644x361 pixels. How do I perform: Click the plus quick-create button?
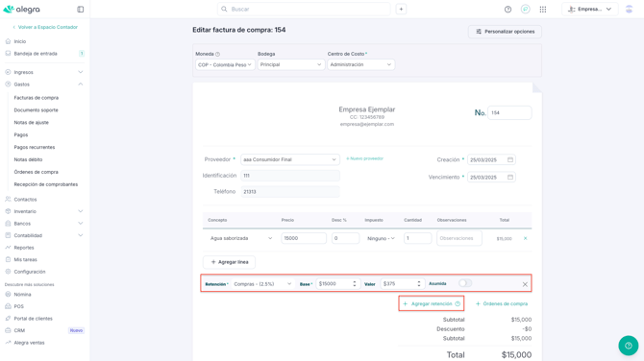pos(401,9)
